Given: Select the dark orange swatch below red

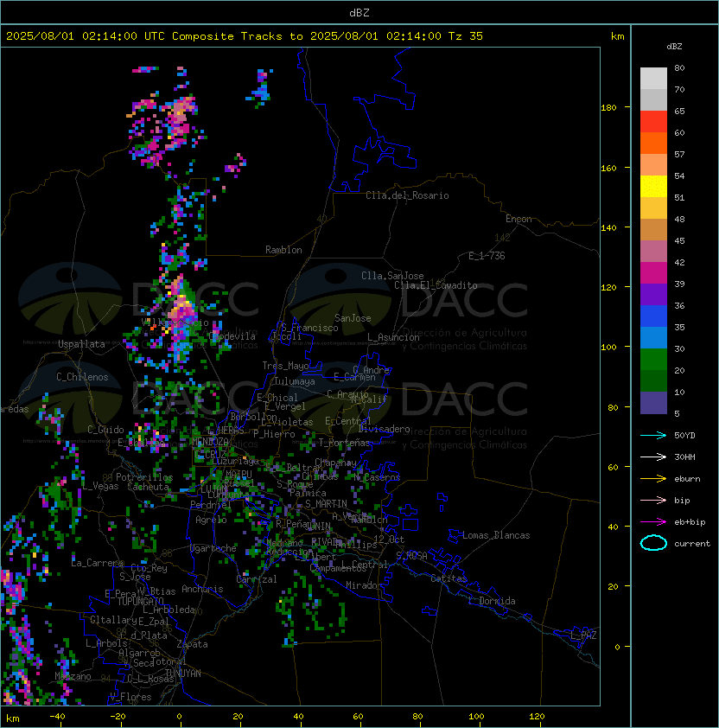Looking at the screenshot, I should tap(653, 143).
